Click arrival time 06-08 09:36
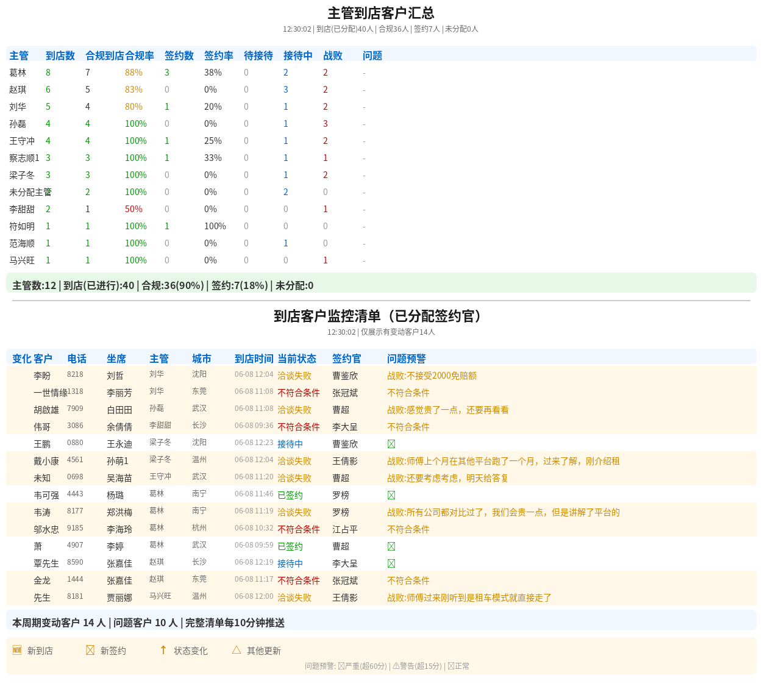Image resolution: width=762 pixels, height=700 pixels. [x=254, y=426]
